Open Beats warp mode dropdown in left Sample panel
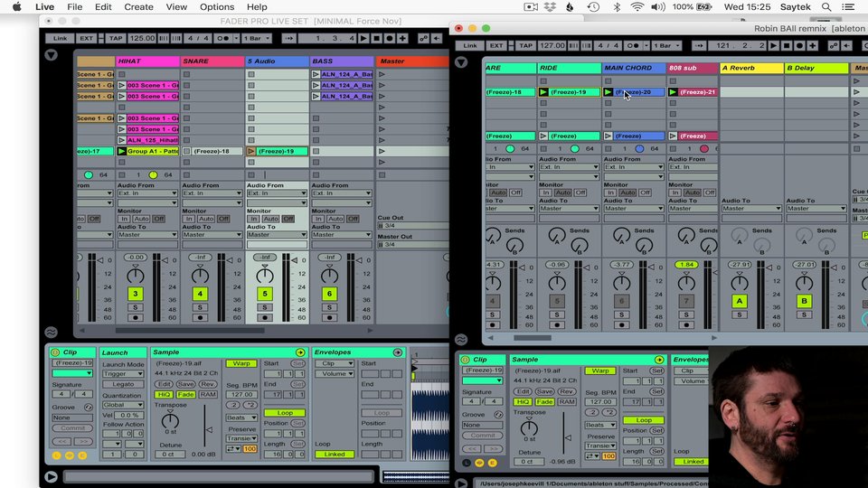Screen dimensions: 868x488 [241, 418]
